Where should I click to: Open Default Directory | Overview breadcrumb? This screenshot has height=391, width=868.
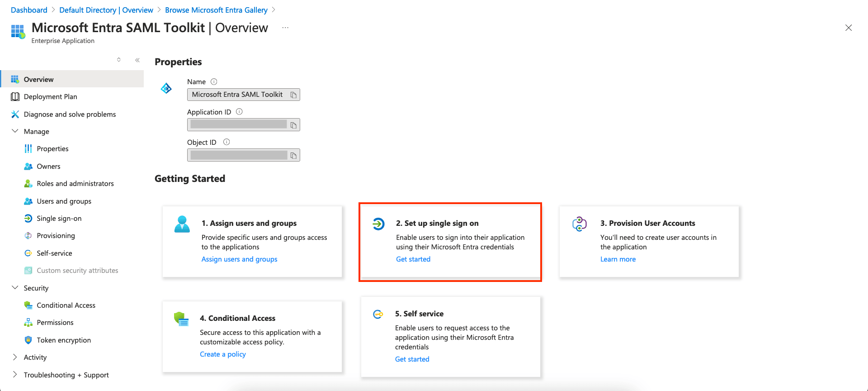pos(106,10)
